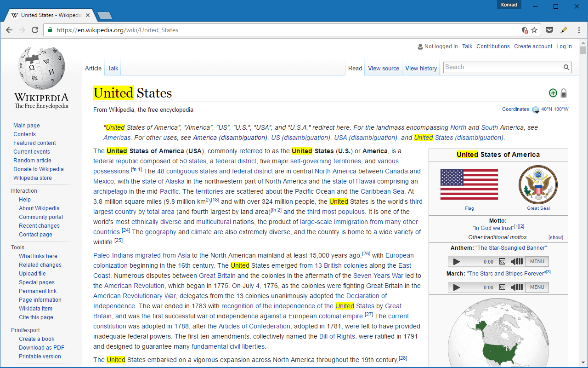Click the padlock page protection icon
Screen dimensions: 588x368
[564, 93]
